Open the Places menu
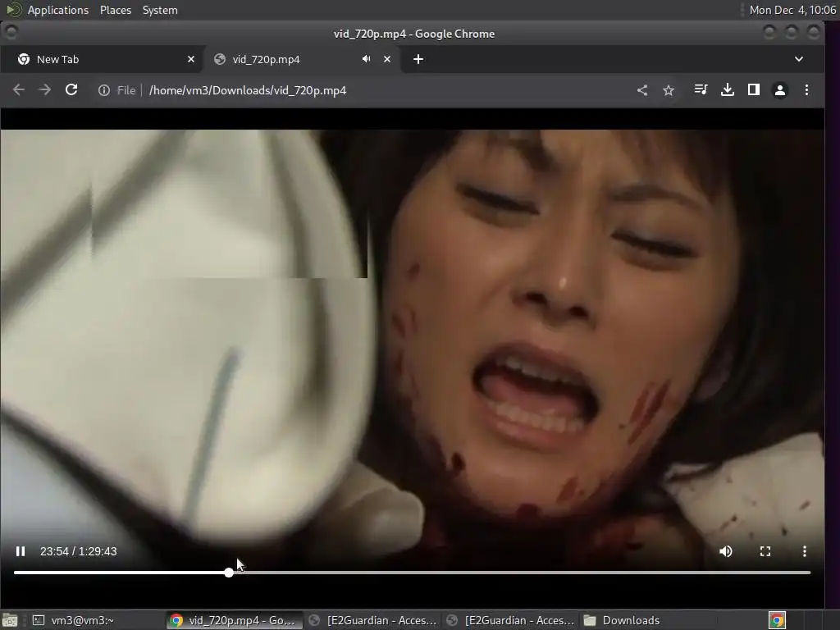Viewport: 840px width, 630px height. tap(115, 10)
